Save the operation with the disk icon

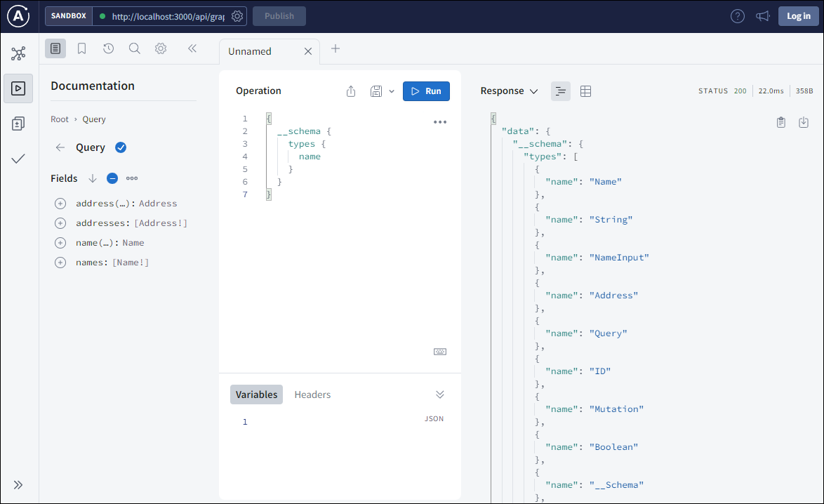[x=376, y=91]
